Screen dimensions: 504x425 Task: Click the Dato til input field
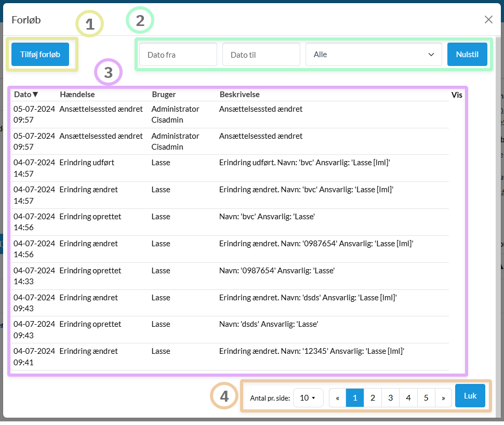(x=261, y=55)
